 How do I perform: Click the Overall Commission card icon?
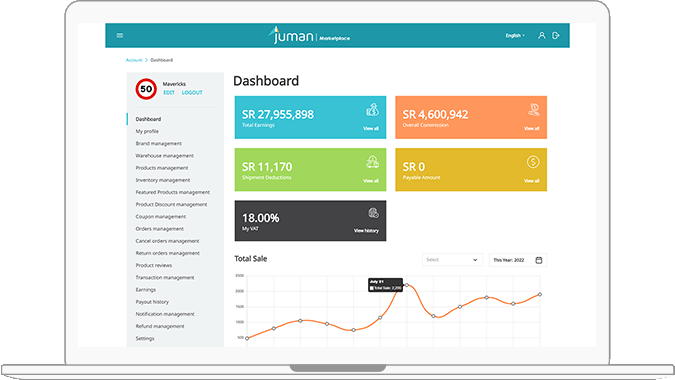tap(534, 110)
